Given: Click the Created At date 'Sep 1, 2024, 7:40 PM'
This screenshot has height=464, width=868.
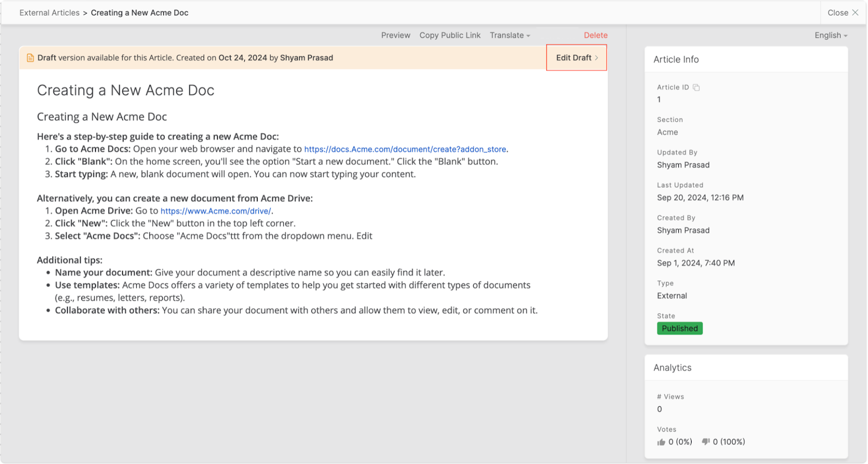Looking at the screenshot, I should [x=696, y=263].
